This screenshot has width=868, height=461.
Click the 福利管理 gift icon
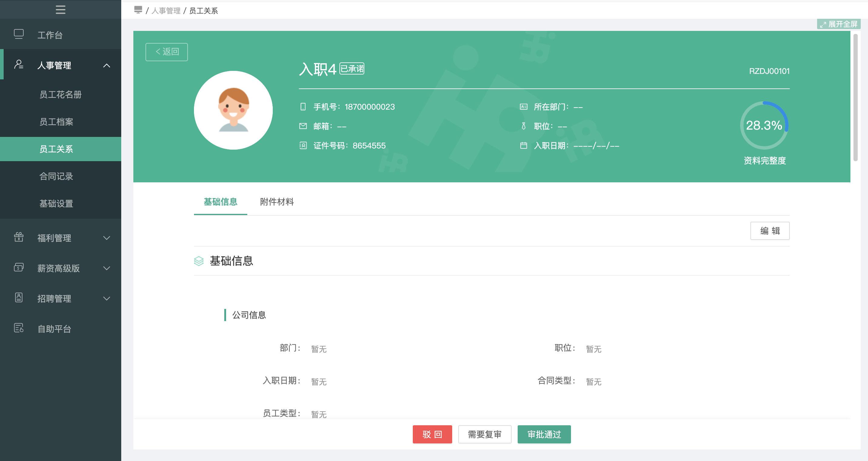[x=19, y=237]
